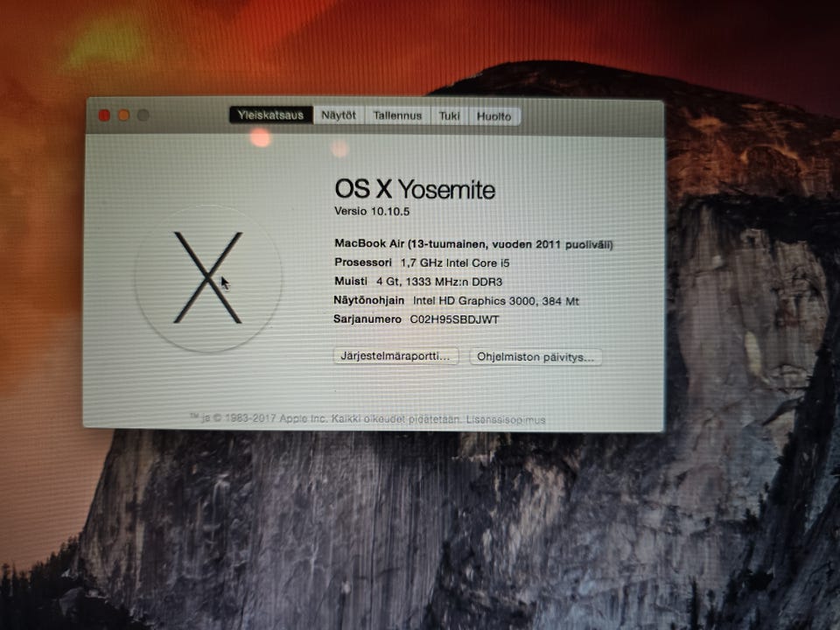This screenshot has width=840, height=630.
Task: Click the gray zoom window button
Action: [143, 115]
